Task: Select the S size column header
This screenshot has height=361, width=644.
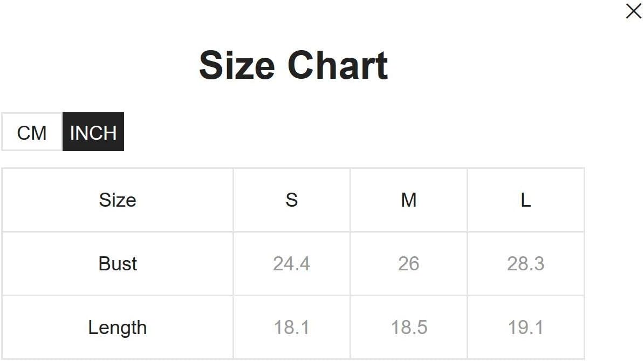Action: 291,200
